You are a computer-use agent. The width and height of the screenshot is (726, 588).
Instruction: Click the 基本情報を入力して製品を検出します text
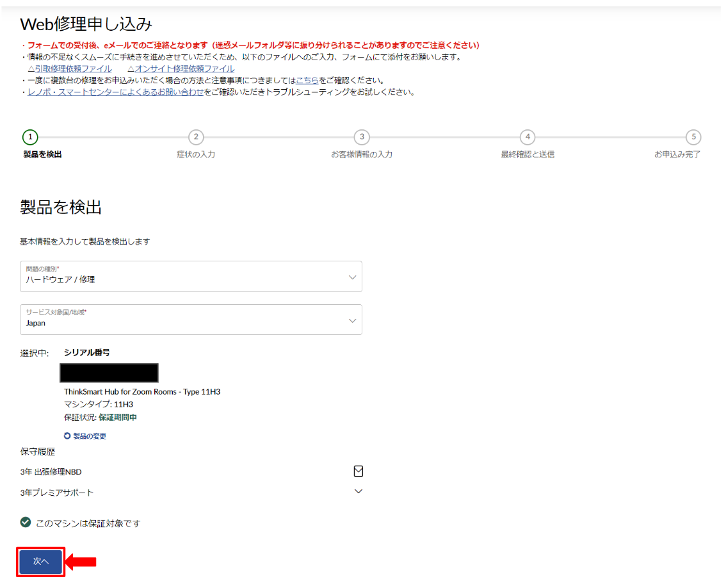click(x=85, y=241)
